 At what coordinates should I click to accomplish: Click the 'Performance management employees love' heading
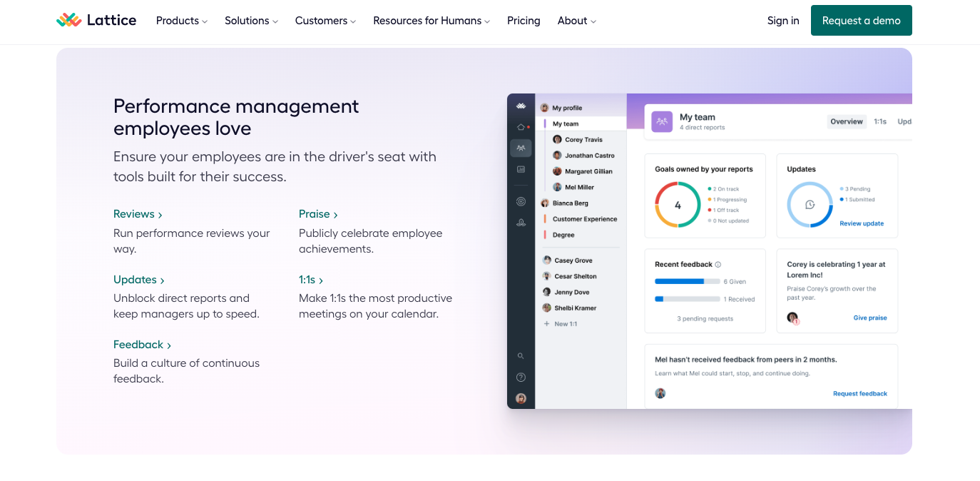coord(236,117)
